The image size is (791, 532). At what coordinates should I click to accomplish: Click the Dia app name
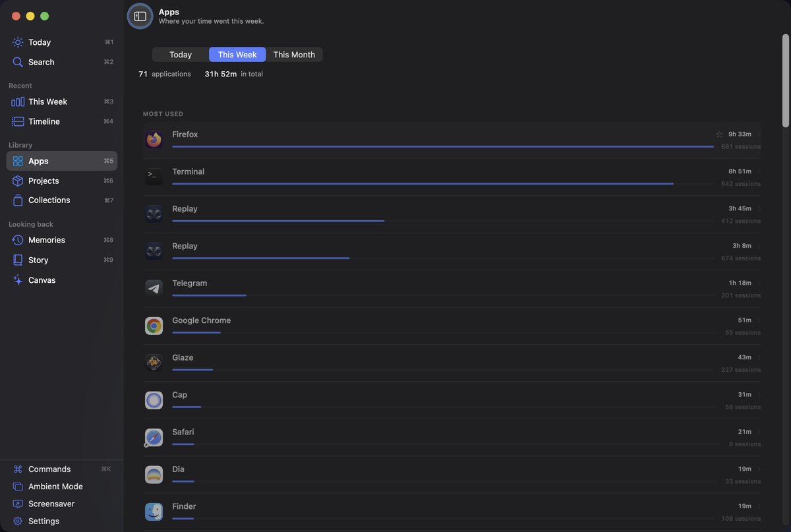178,469
